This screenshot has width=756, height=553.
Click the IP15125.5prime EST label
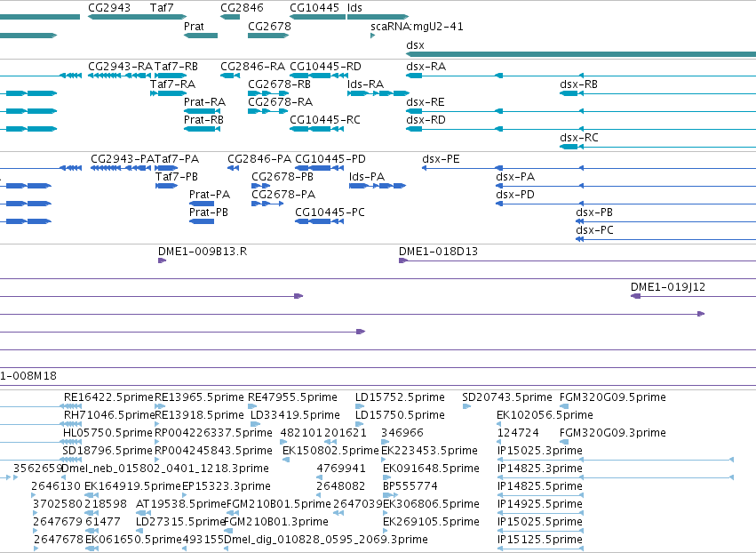(540, 540)
